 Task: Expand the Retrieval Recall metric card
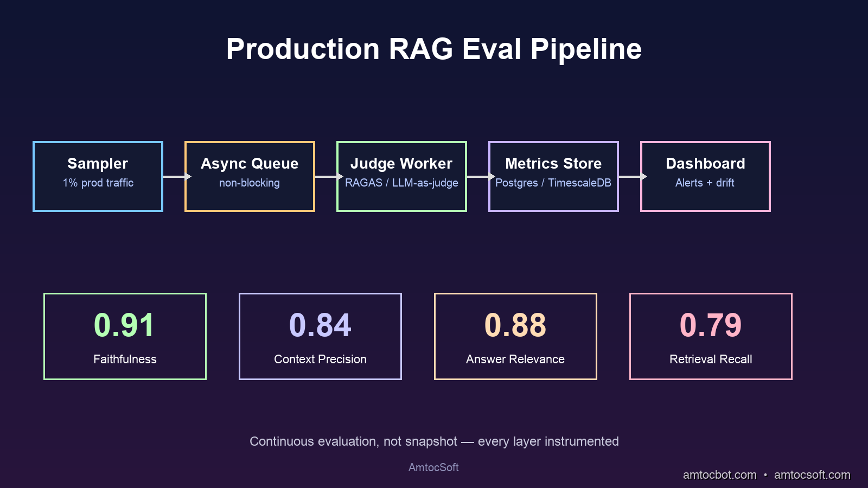point(711,335)
